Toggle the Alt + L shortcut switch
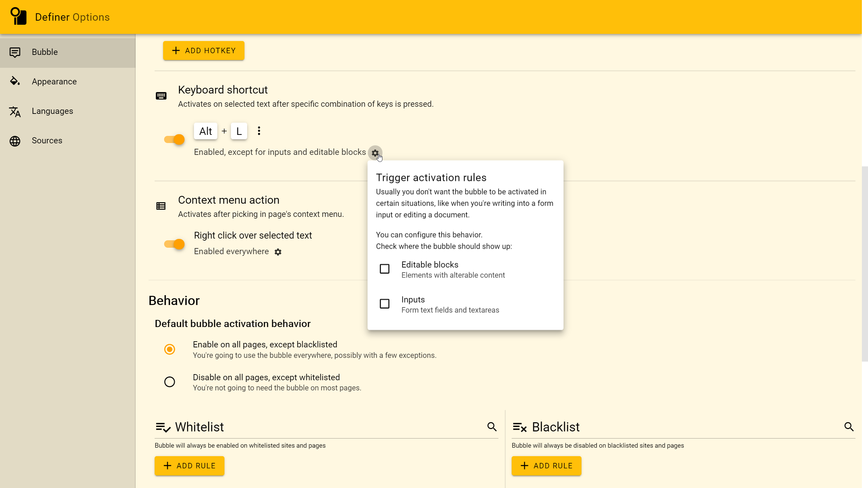 point(174,139)
